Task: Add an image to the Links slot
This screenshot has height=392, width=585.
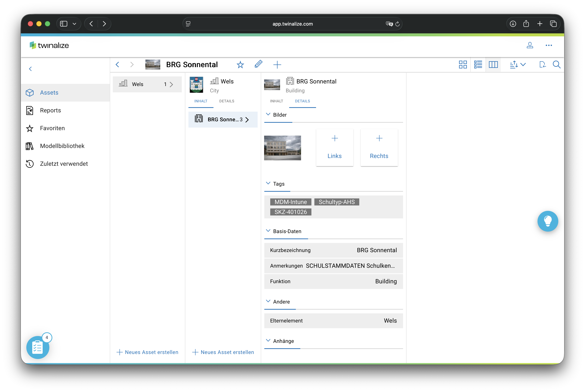Action: (334, 147)
